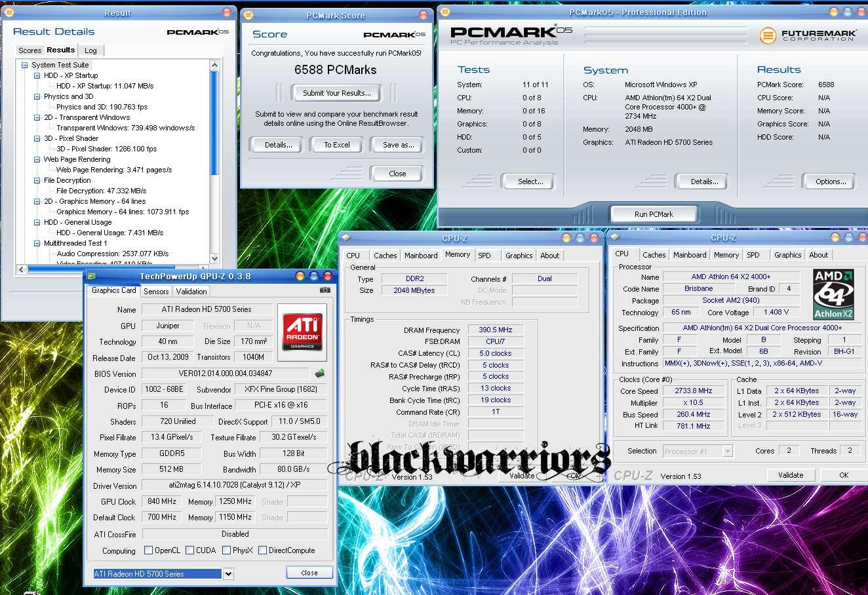Image resolution: width=868 pixels, height=595 pixels.
Task: Click the blue maximize button in GPU-Z title bar
Action: (x=314, y=276)
